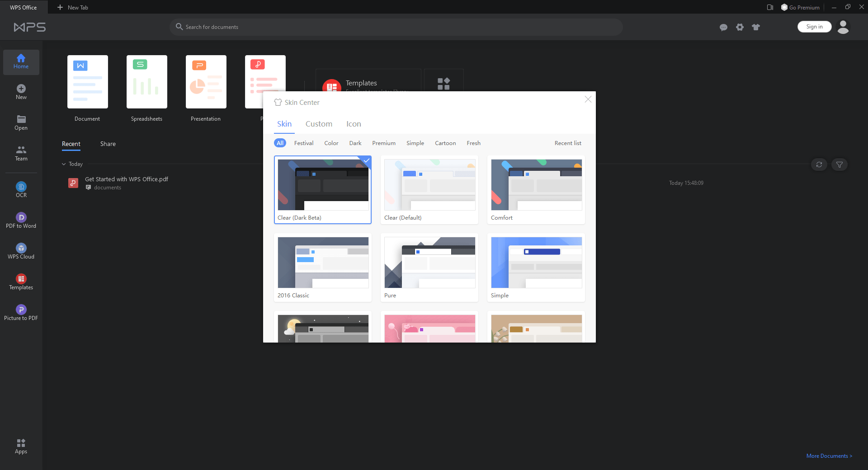
Task: Choose the 2016 Classic skin
Action: click(x=322, y=267)
